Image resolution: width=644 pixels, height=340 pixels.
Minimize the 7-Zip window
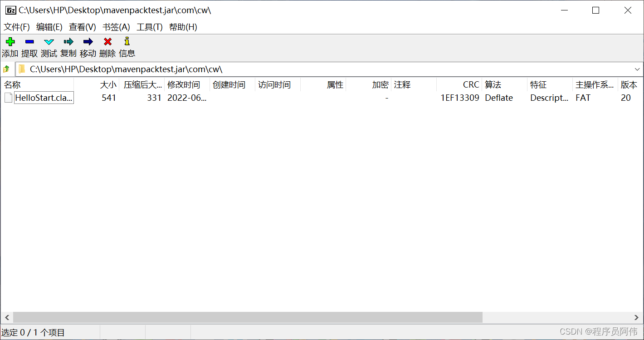coord(564,10)
